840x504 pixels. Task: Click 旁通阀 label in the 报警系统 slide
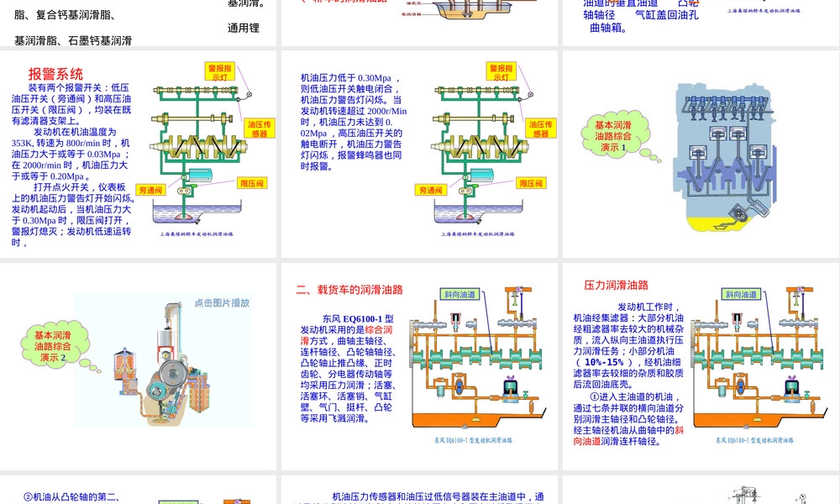tap(150, 190)
